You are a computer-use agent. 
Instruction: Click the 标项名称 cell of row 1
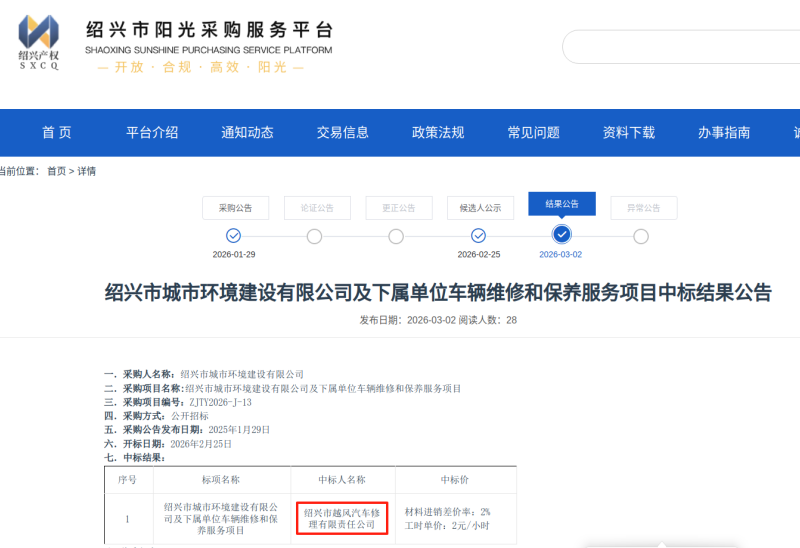[221, 519]
